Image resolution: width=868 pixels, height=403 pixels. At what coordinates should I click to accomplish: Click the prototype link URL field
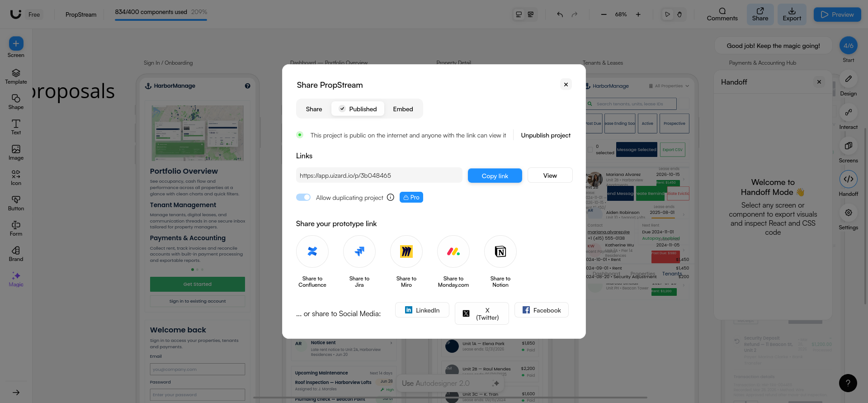click(x=379, y=175)
